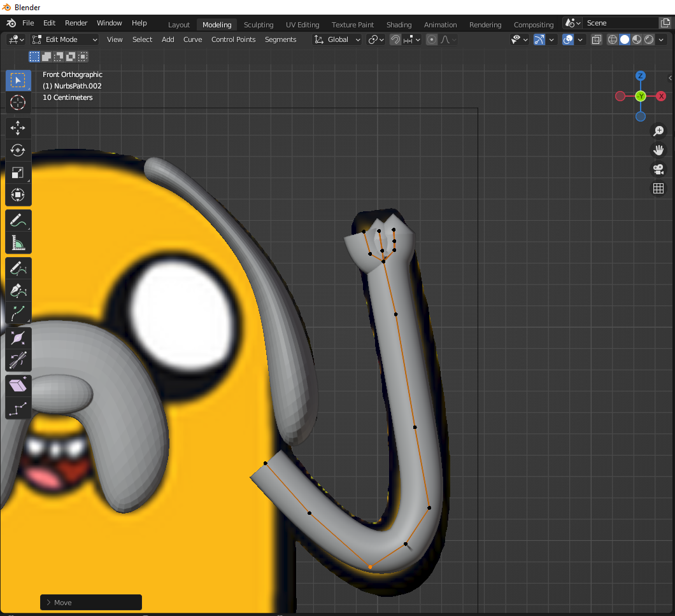The height and width of the screenshot is (616, 675).
Task: Open the viewport shading options dropdown
Action: point(661,39)
